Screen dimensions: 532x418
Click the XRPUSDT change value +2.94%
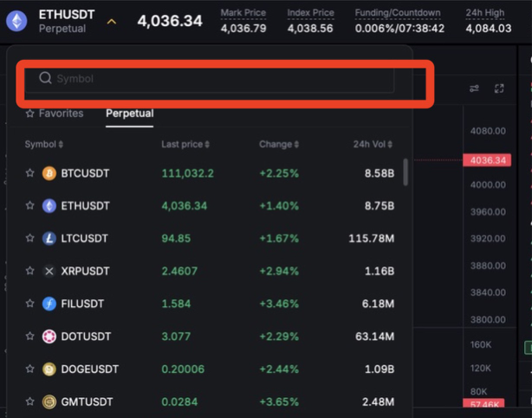pos(279,271)
